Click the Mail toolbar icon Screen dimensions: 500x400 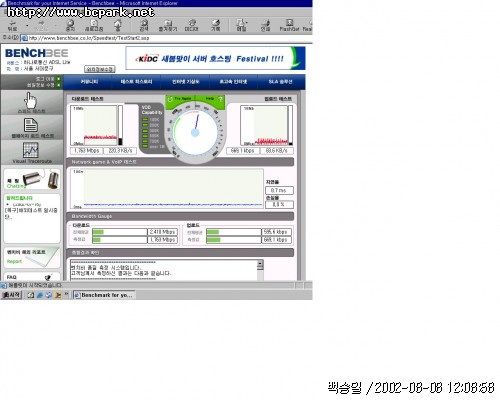click(241, 25)
